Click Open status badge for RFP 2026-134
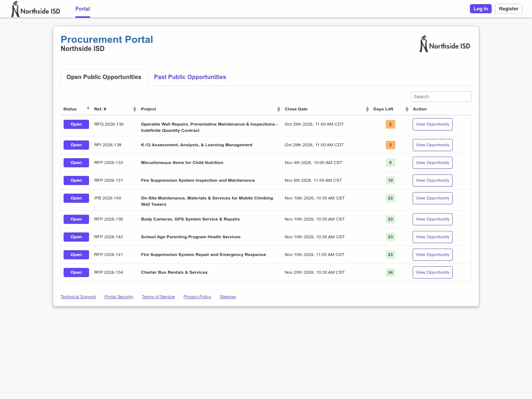Screen dimensions: 532x399 pyautogui.click(x=76, y=272)
